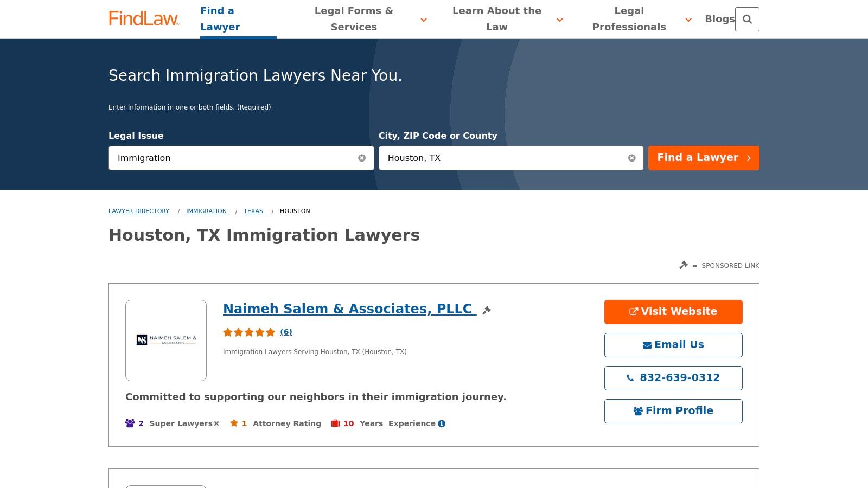Click the orange Find a Lawyer button
The width and height of the screenshot is (868, 488).
click(704, 158)
